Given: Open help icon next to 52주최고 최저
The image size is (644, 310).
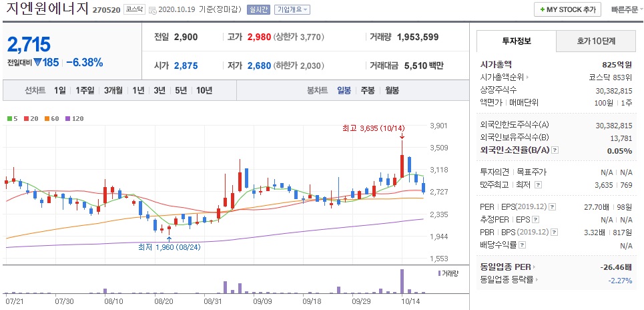Looking at the screenshot, I should pos(539,185).
